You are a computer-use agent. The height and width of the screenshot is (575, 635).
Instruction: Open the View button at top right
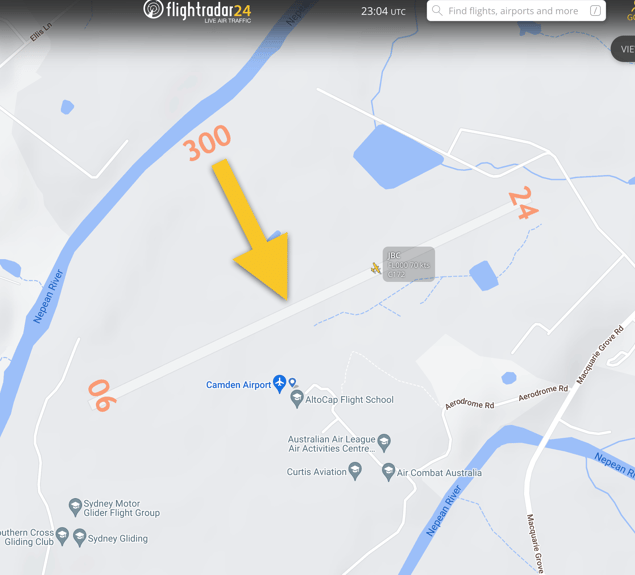tap(624, 49)
